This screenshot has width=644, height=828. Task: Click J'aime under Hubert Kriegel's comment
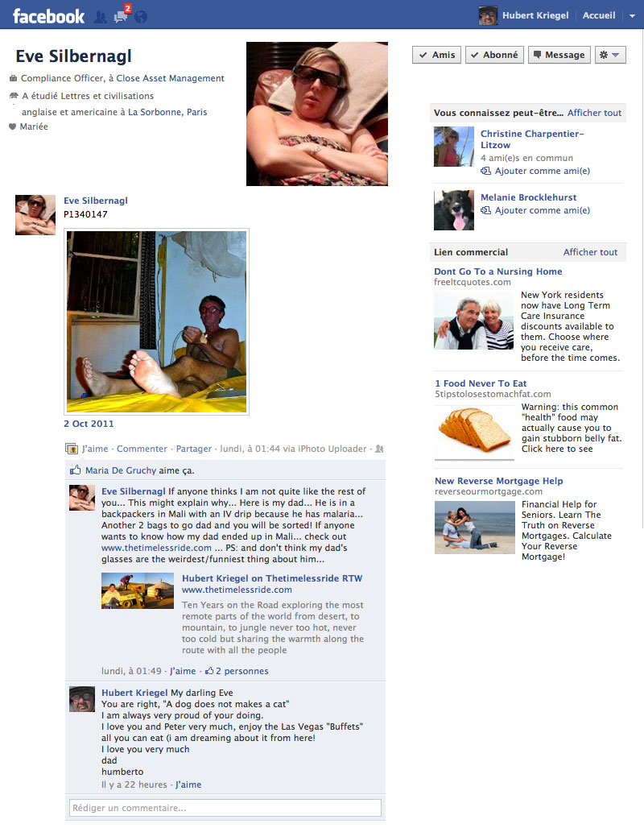(188, 785)
